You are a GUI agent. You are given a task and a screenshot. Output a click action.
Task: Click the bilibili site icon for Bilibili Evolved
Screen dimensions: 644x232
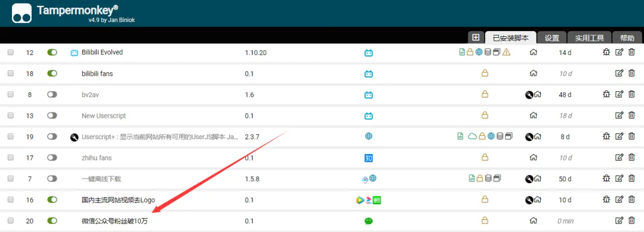(369, 52)
